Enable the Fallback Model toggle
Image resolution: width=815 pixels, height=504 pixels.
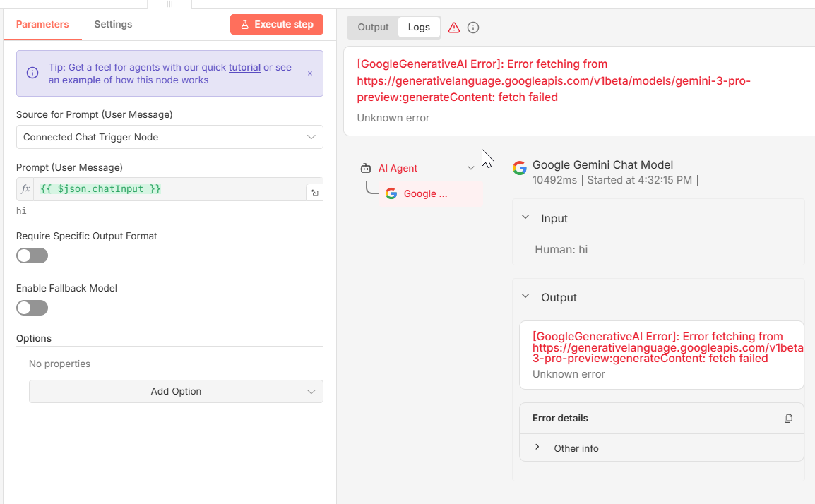(x=32, y=308)
